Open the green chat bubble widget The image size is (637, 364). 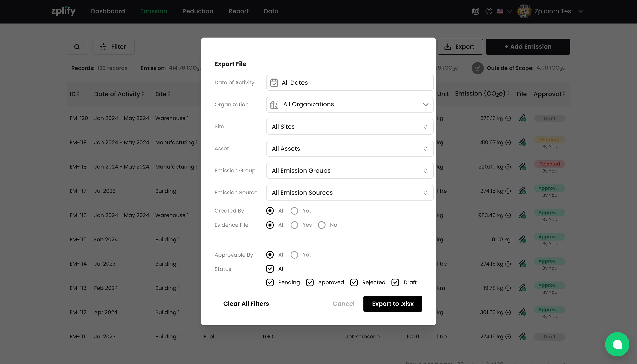[x=617, y=344]
